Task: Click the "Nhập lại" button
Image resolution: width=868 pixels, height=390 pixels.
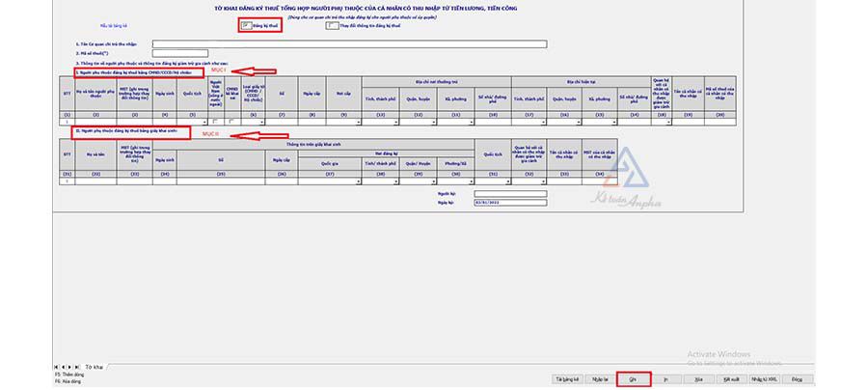Action: tap(600, 379)
